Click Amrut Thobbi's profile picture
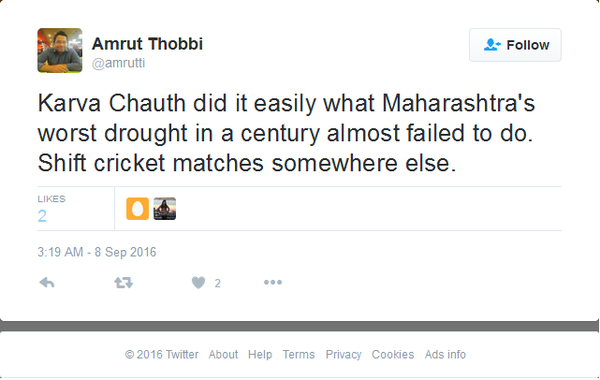The width and height of the screenshot is (600, 380). click(60, 50)
